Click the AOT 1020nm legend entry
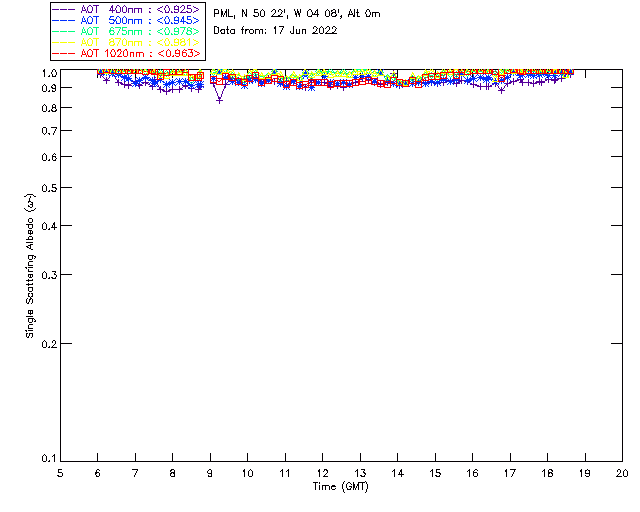This screenshot has width=640, height=512. click(127, 53)
